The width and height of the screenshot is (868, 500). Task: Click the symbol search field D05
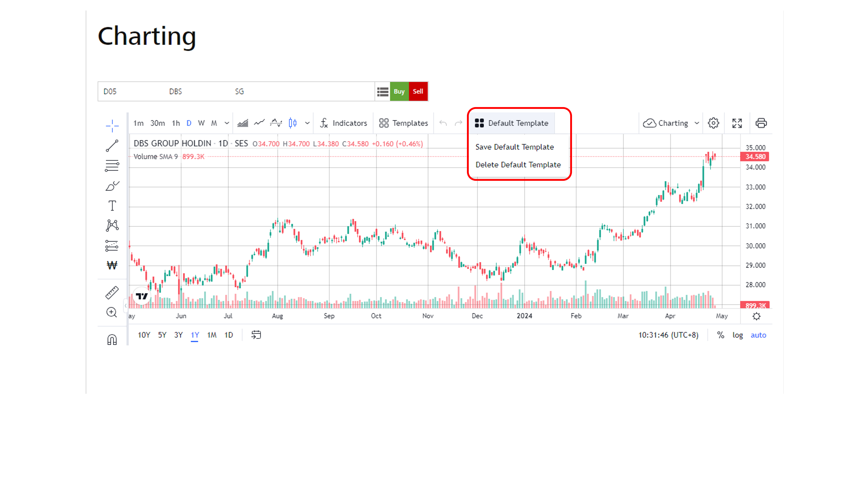pos(110,91)
